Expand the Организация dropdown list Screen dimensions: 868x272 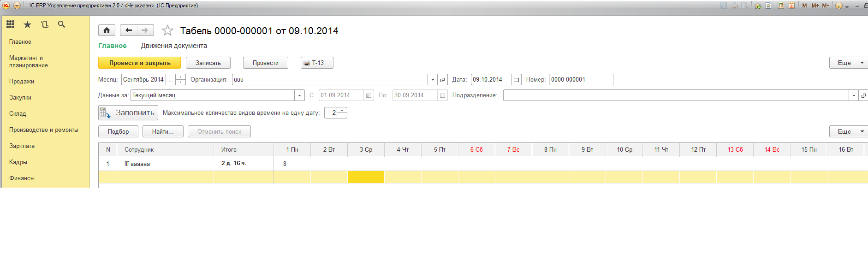coord(433,80)
